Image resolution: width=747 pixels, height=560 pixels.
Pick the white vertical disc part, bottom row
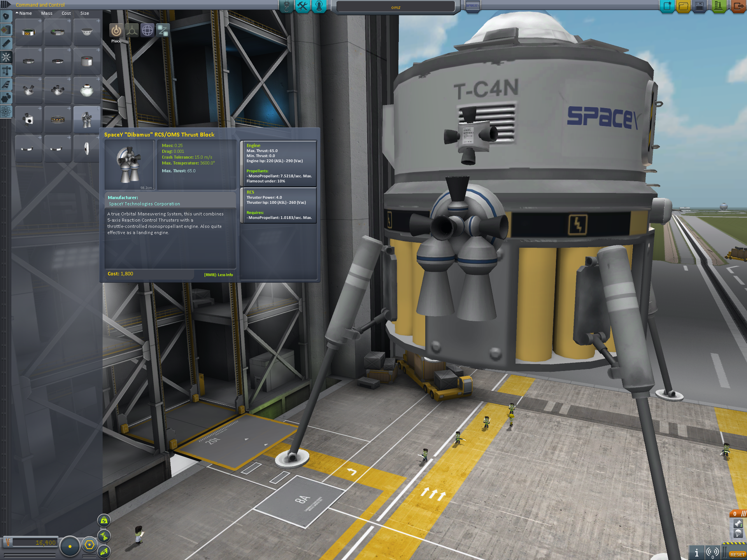[87, 149]
